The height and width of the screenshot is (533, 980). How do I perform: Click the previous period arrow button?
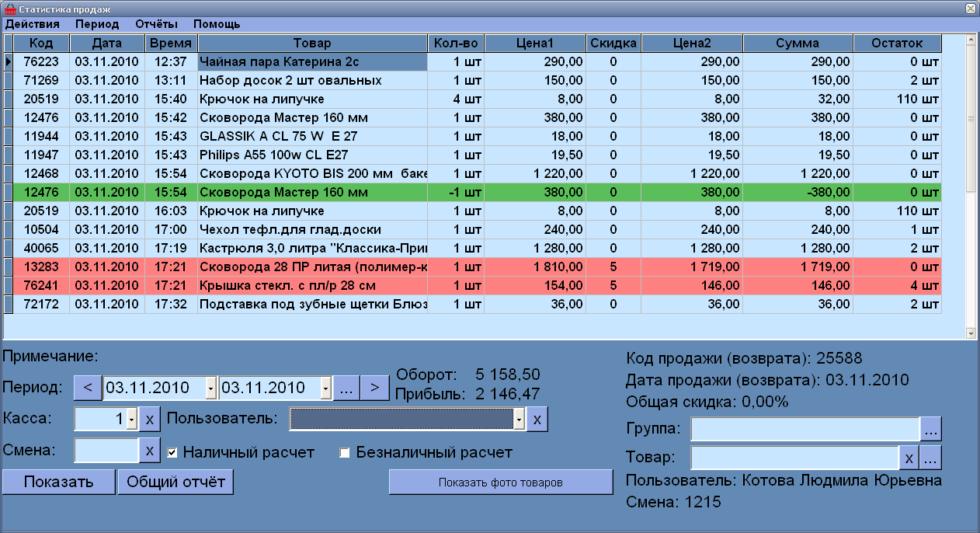87,387
